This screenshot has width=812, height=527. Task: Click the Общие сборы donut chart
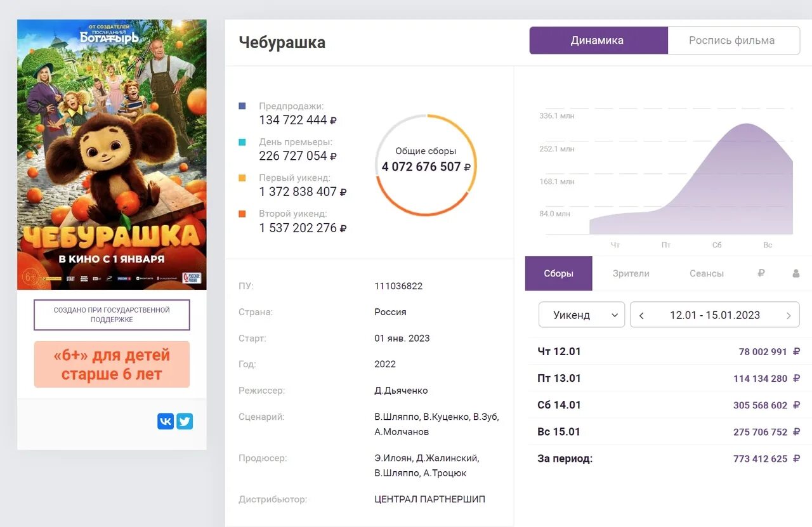pyautogui.click(x=426, y=165)
